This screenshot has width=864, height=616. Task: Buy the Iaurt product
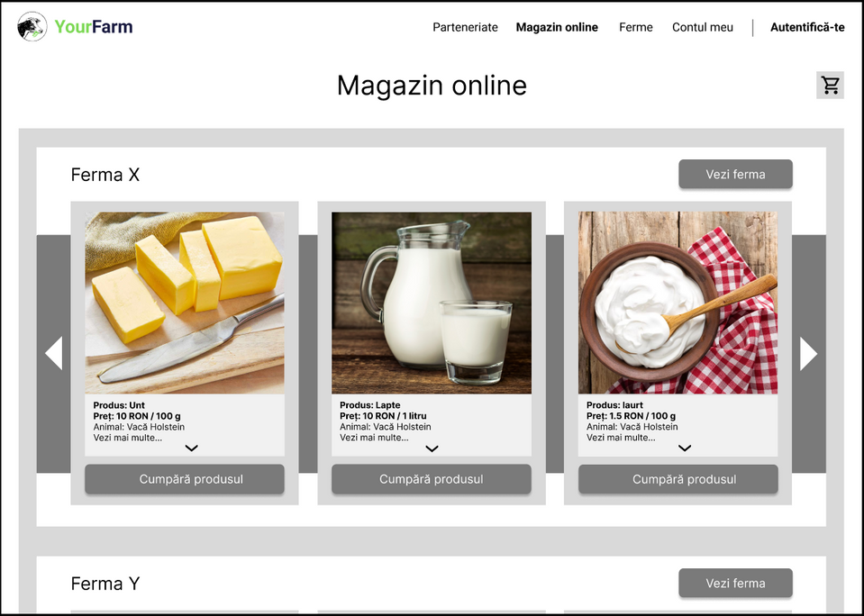pyautogui.click(x=678, y=479)
